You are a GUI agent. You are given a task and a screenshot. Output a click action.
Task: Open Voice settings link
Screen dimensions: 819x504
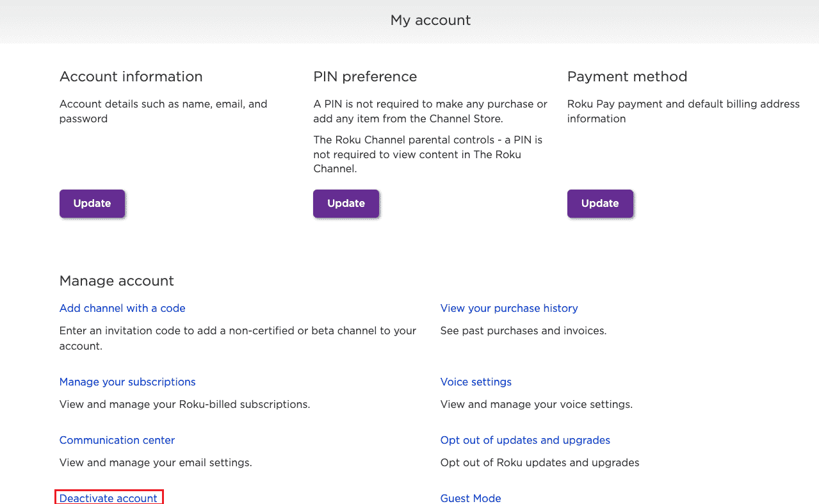pyautogui.click(x=476, y=382)
